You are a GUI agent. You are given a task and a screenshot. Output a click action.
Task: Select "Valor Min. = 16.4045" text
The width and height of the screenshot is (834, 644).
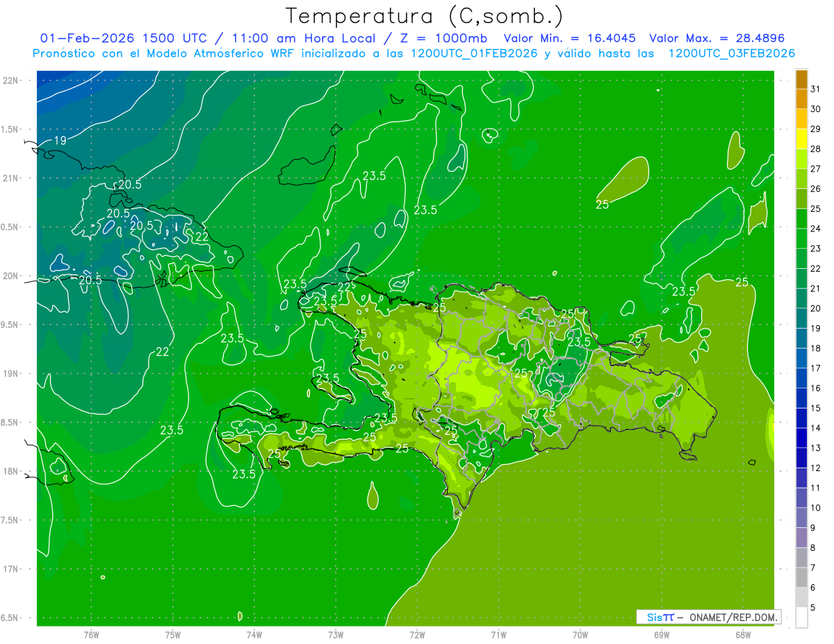569,38
